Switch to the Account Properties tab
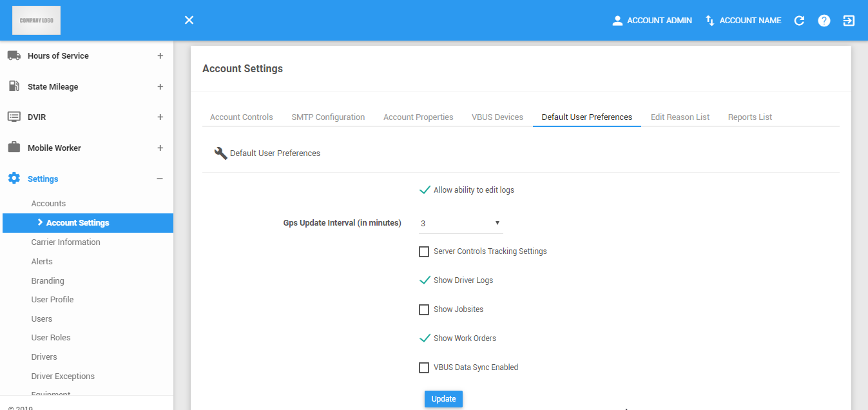Screen dimensions: 868x410 418,117
